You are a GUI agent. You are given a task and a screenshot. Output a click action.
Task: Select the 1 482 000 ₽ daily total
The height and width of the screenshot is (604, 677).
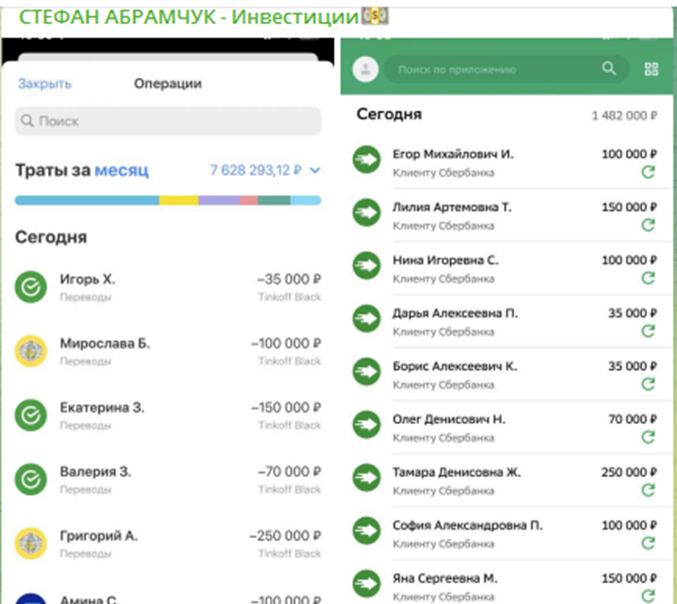624,116
